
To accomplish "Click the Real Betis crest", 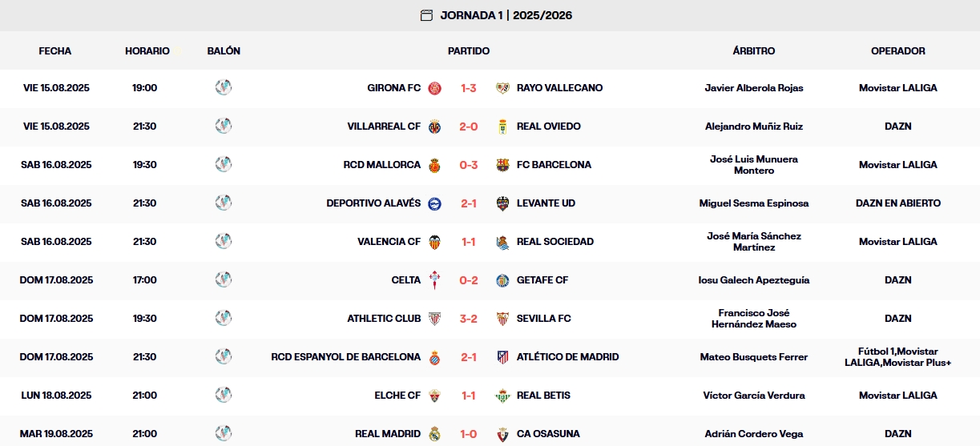I will [x=502, y=396].
